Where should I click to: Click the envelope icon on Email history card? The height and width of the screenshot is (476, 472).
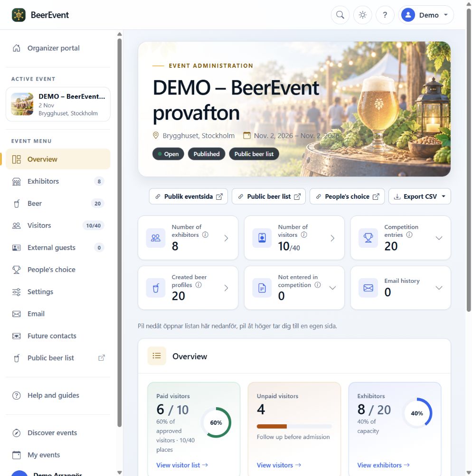point(368,288)
